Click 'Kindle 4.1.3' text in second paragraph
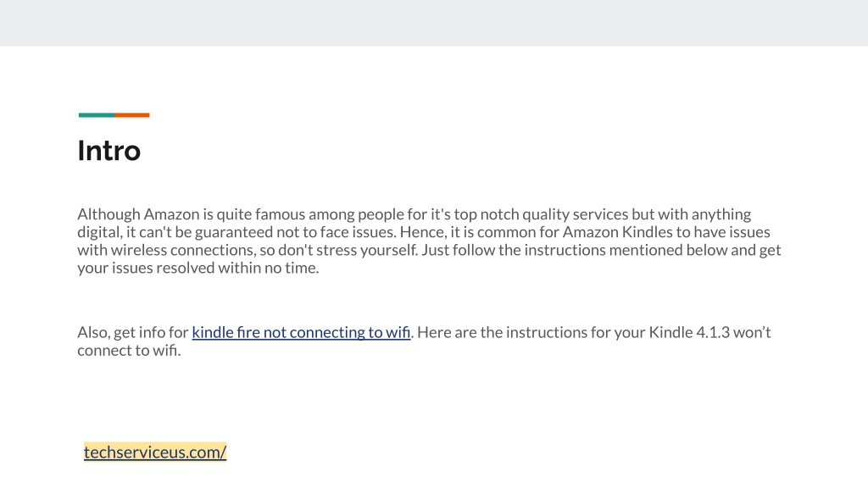Viewport: 868px width, 488px height. coord(689,332)
